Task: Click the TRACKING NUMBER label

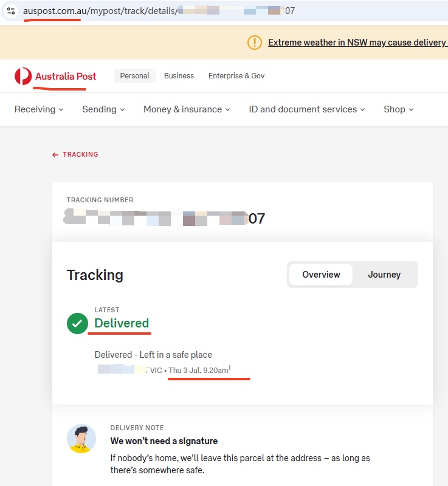Action: pyautogui.click(x=100, y=200)
